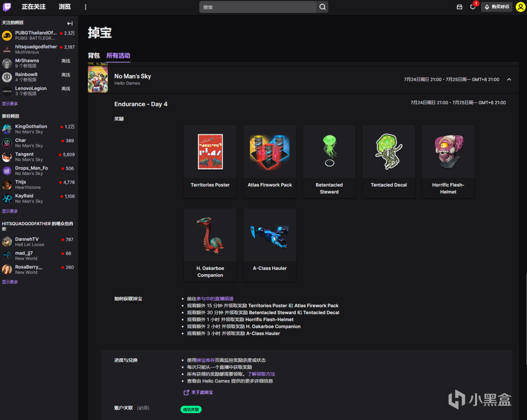Click the 搜索 search input field
The width and height of the screenshot is (527, 420).
(258, 7)
